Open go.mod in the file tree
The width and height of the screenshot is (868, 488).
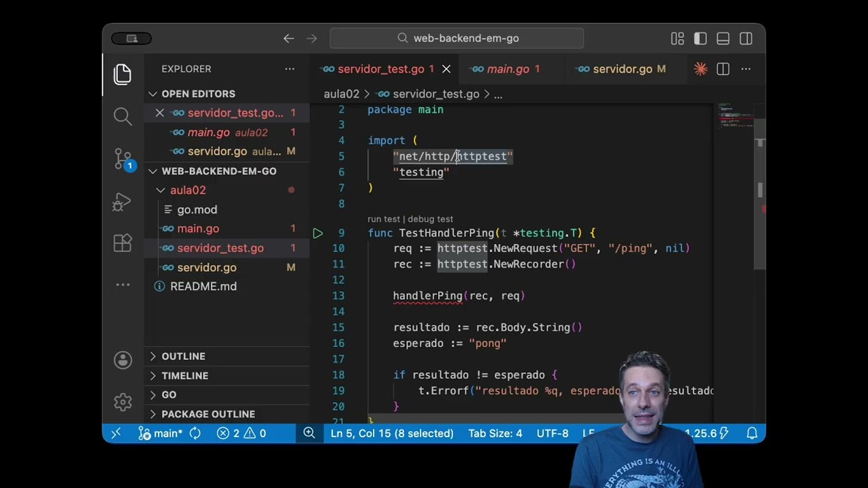[227, 209]
